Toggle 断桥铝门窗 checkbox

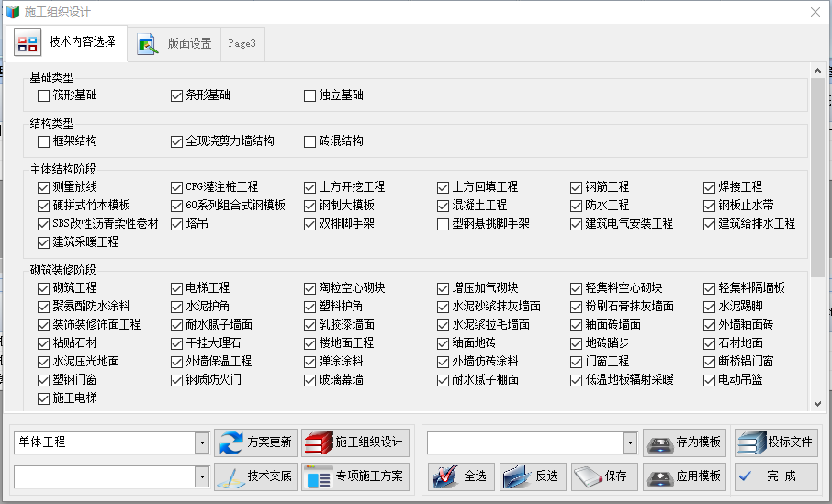(x=710, y=363)
